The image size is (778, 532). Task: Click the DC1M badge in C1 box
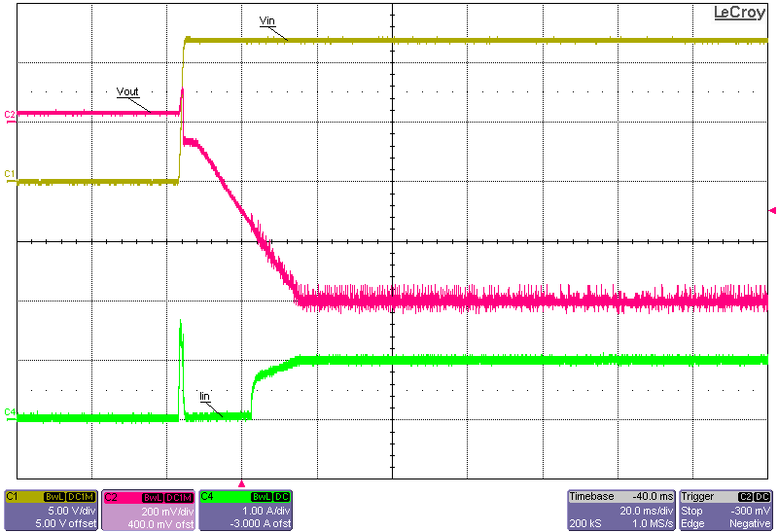point(81,497)
